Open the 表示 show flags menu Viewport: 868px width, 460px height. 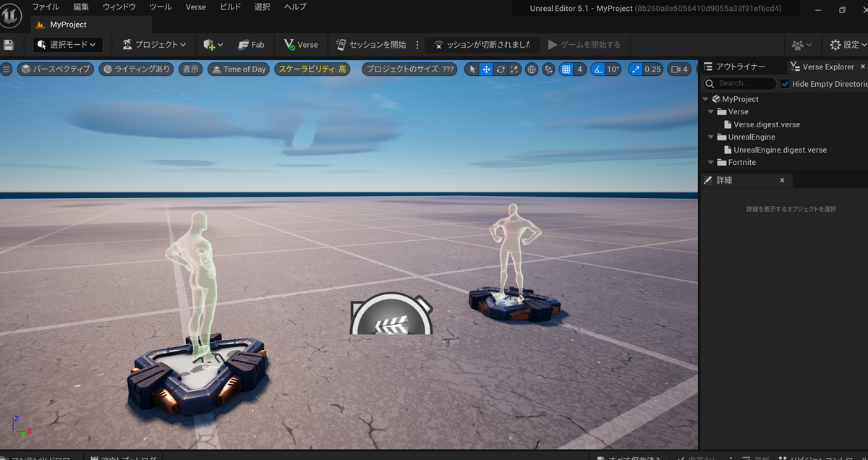point(190,69)
